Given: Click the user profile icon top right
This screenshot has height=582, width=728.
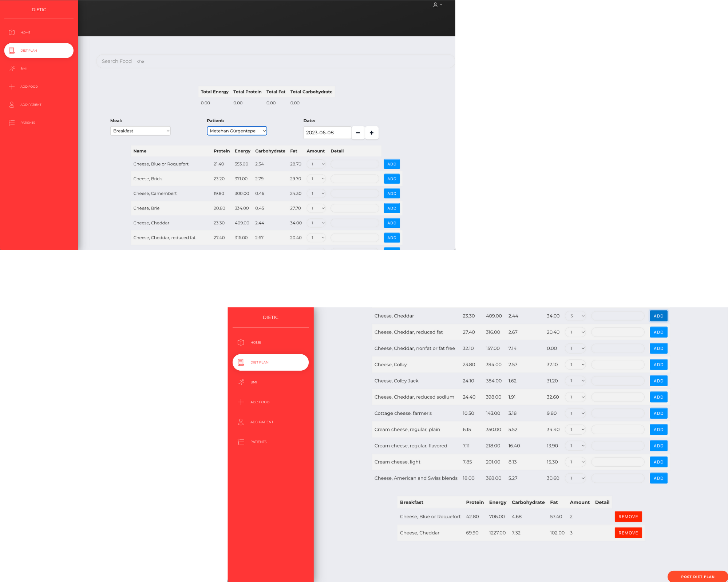Looking at the screenshot, I should point(436,5).
